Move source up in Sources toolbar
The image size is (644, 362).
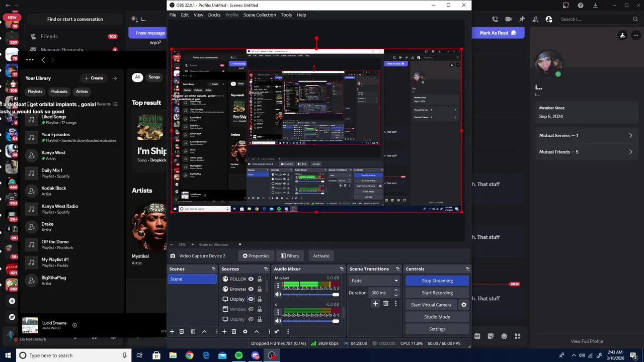tap(257, 331)
